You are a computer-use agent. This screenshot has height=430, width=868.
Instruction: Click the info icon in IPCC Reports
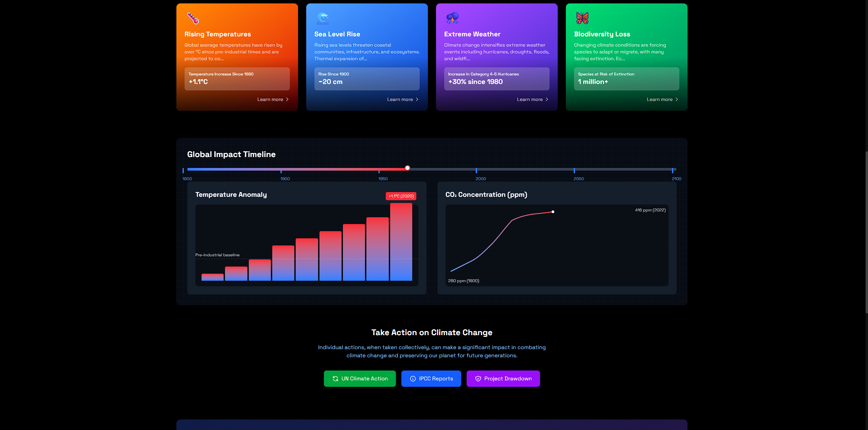tap(413, 379)
